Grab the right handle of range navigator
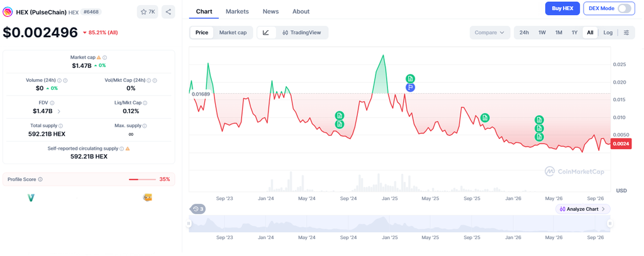The height and width of the screenshot is (256, 644). pos(610,223)
